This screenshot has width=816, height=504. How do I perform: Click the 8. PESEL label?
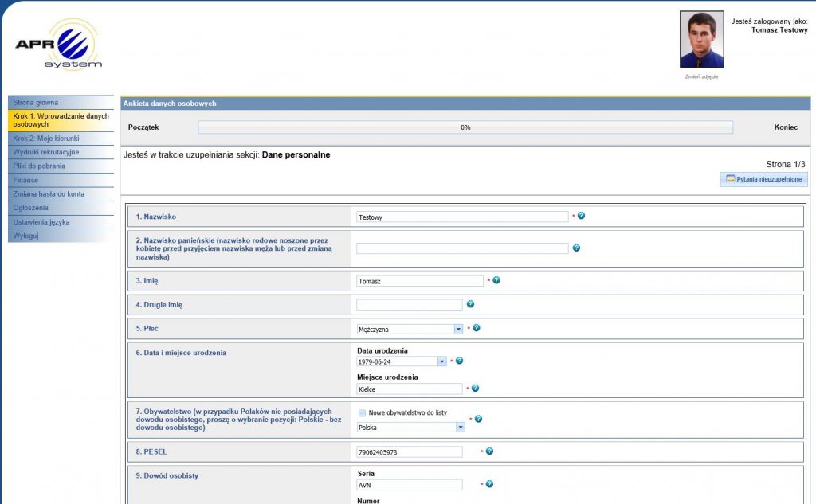[151, 451]
